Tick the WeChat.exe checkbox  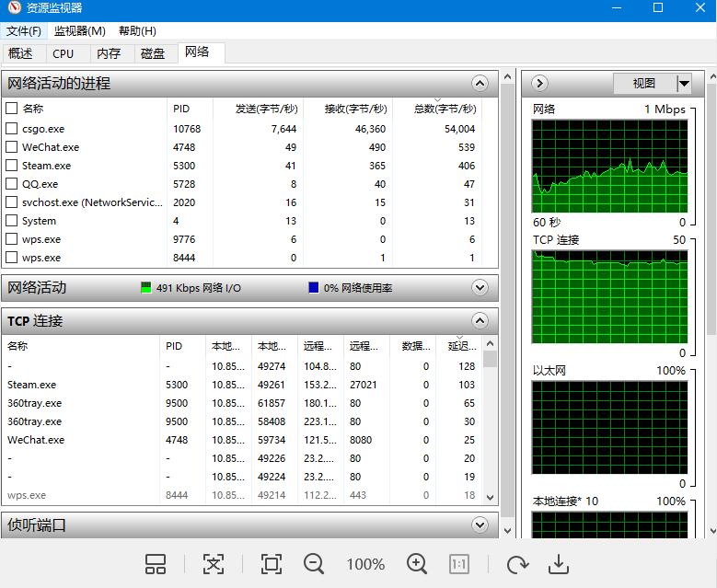click(12, 147)
